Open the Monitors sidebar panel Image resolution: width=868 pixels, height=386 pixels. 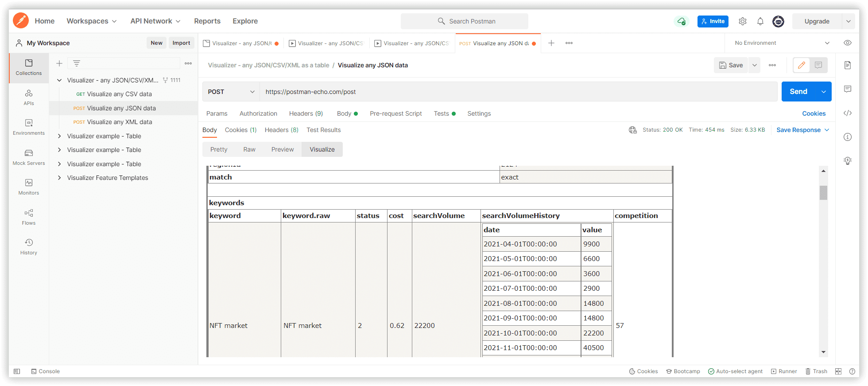29,187
